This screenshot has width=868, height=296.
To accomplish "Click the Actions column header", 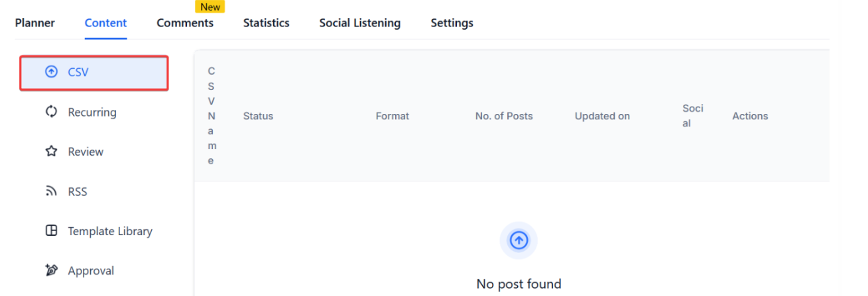I will coord(750,116).
